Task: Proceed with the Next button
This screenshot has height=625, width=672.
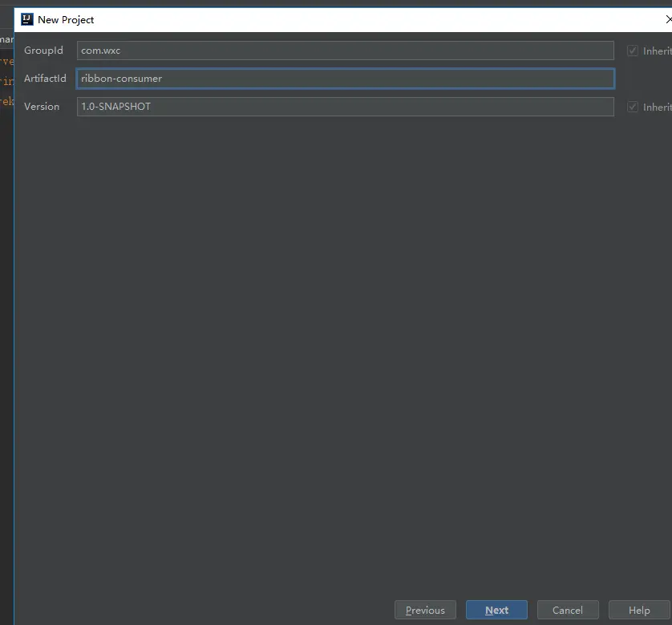Action: pos(496,610)
